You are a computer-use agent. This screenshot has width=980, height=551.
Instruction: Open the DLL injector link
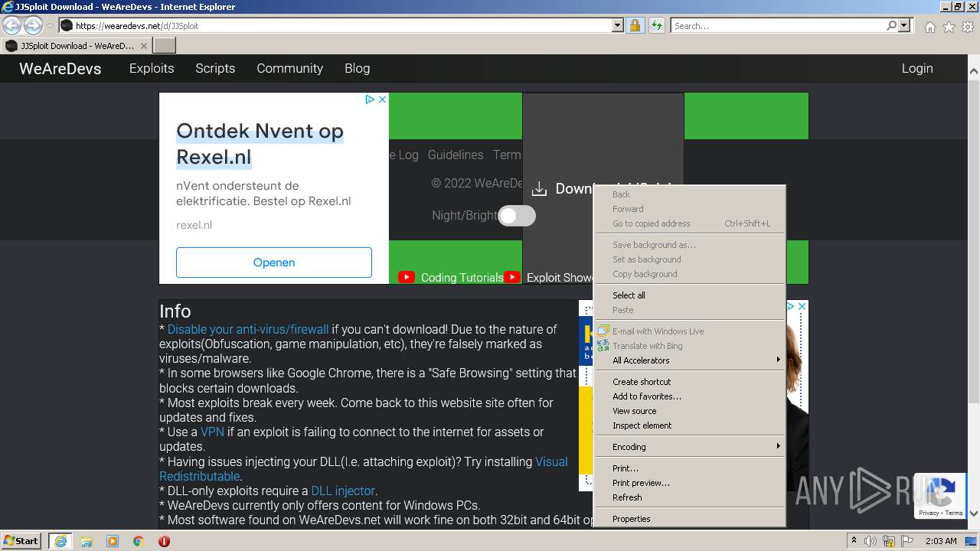[343, 491]
